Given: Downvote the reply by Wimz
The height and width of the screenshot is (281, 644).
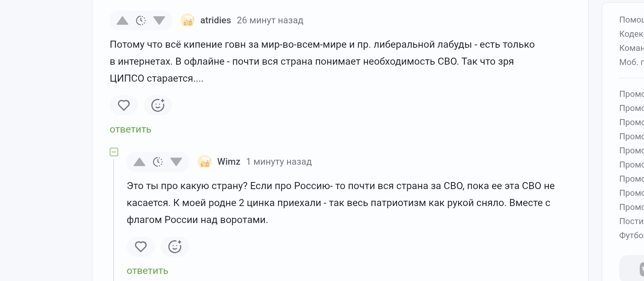Looking at the screenshot, I should tap(176, 162).
